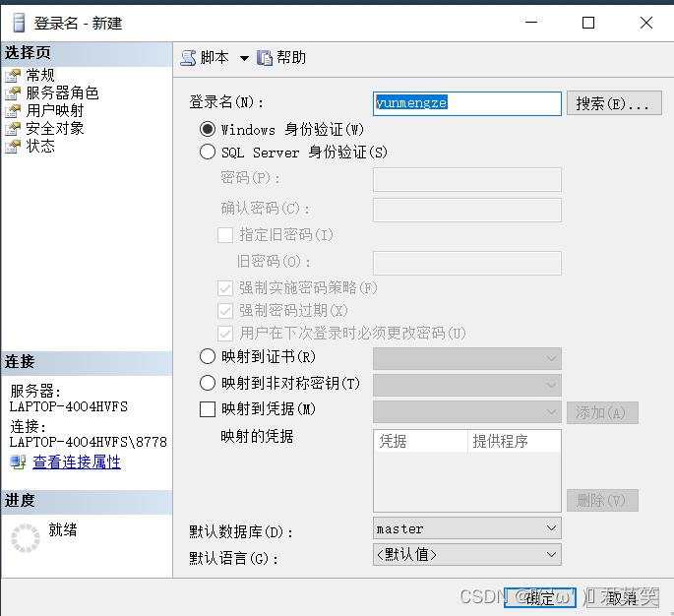Maximize the 登录名 - 新建 dialog

tap(588, 23)
